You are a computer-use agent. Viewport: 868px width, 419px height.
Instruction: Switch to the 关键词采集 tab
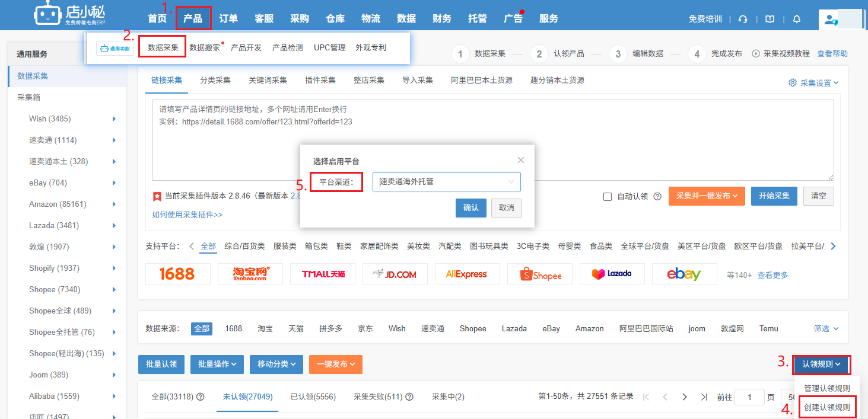[x=268, y=80]
